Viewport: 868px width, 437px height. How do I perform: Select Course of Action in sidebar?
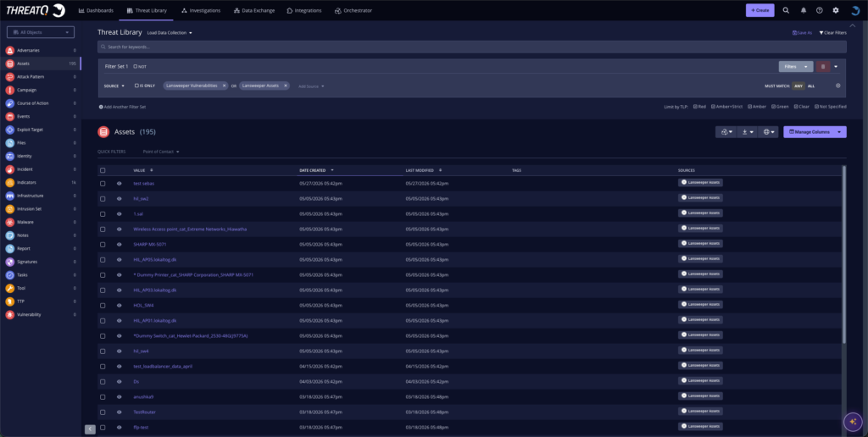(x=33, y=103)
